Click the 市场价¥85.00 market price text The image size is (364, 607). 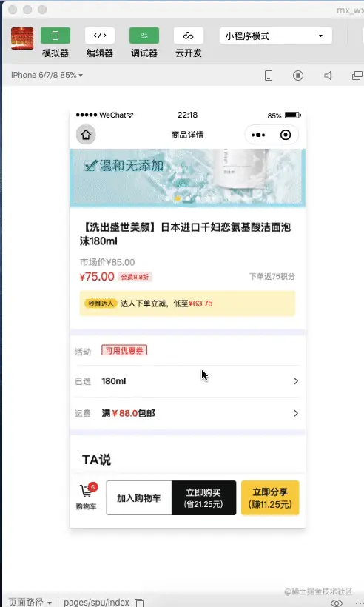(107, 263)
